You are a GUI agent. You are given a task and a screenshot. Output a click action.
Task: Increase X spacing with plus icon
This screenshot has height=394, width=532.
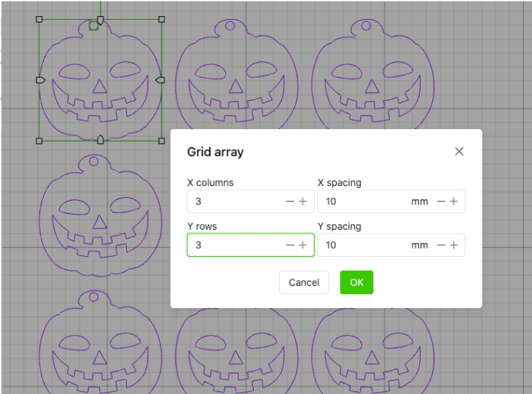click(x=453, y=201)
